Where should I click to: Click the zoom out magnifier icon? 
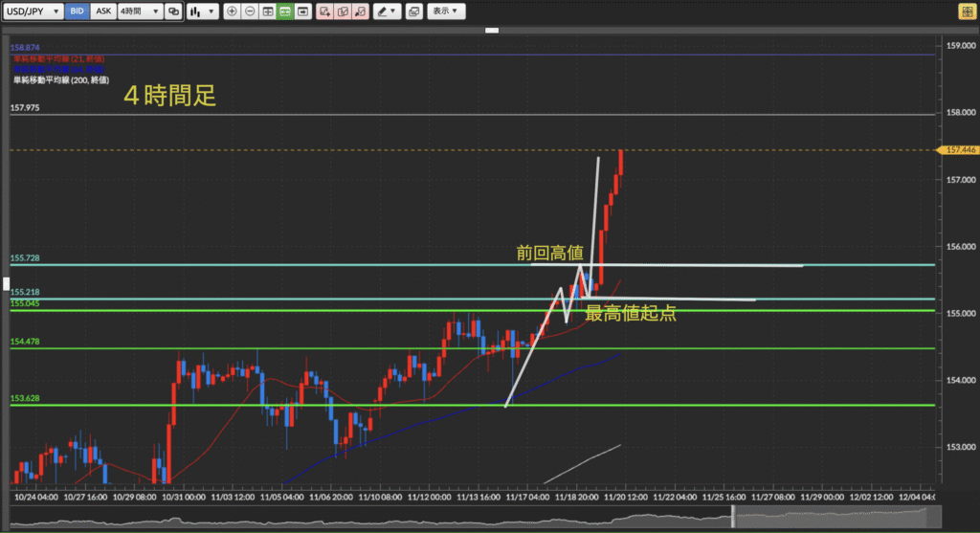coord(250,11)
